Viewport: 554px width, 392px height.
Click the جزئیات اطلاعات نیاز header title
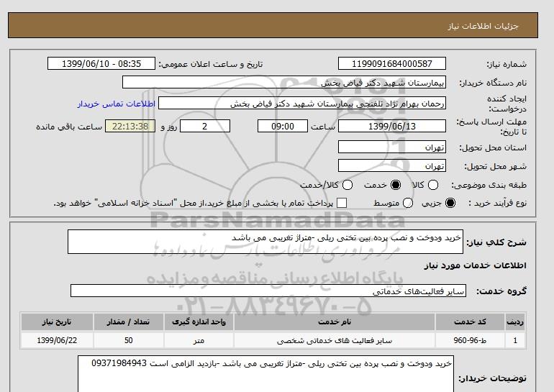[483, 26]
